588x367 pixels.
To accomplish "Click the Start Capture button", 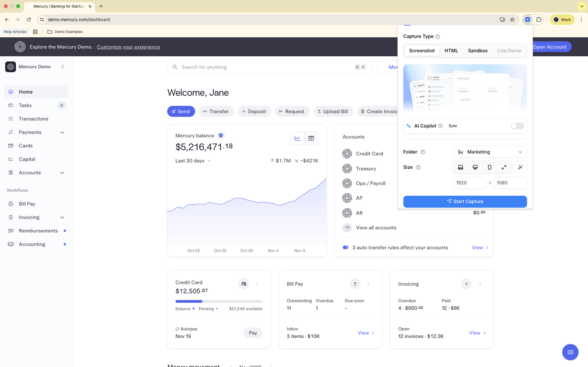I will [465, 202].
